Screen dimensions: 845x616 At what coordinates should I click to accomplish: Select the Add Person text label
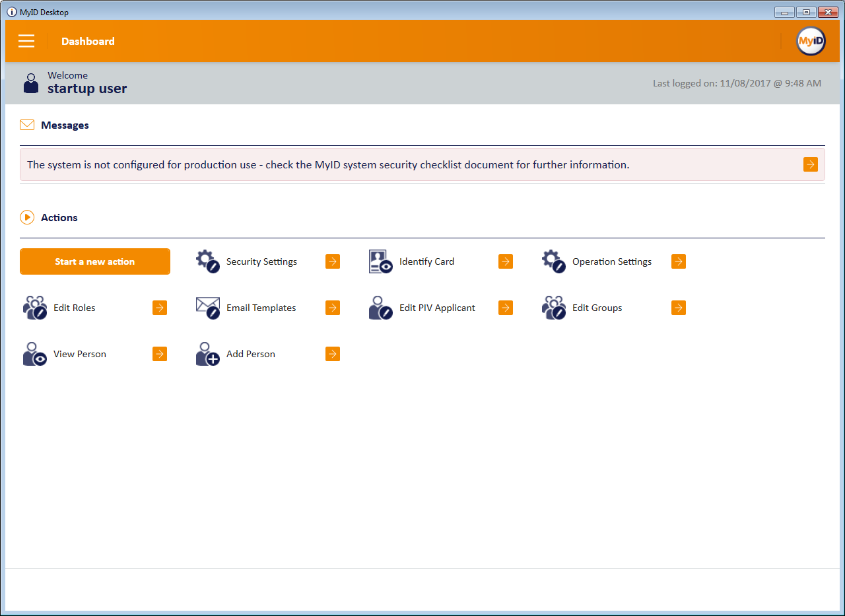point(251,354)
